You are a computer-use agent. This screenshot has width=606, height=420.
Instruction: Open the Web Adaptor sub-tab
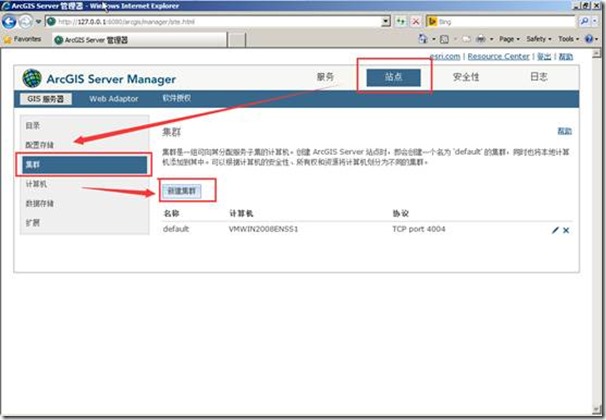[114, 99]
